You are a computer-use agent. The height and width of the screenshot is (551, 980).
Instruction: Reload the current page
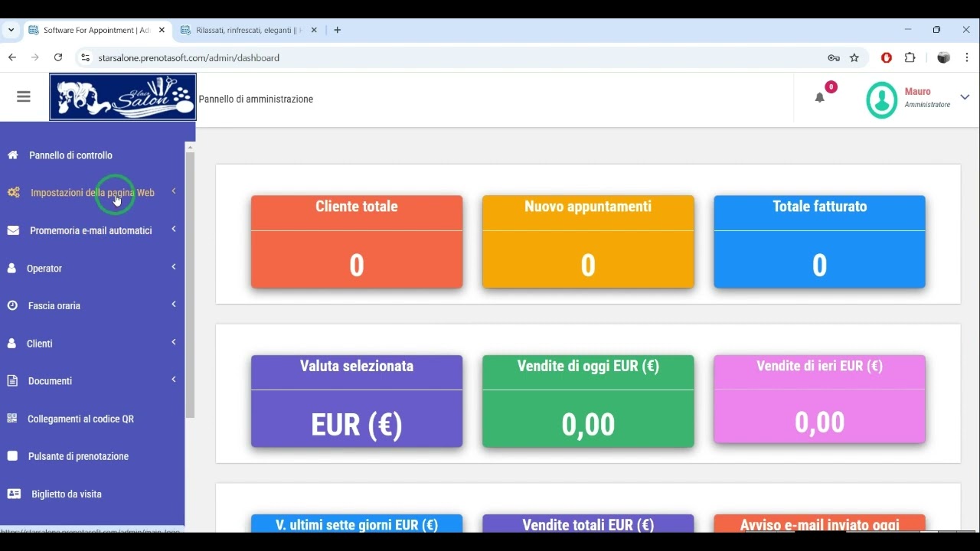pos(58,57)
